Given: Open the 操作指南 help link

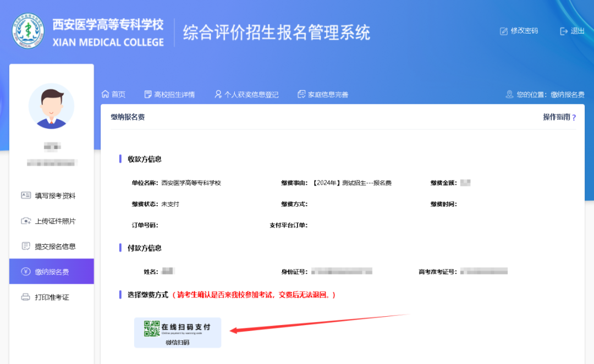Looking at the screenshot, I should point(556,117).
